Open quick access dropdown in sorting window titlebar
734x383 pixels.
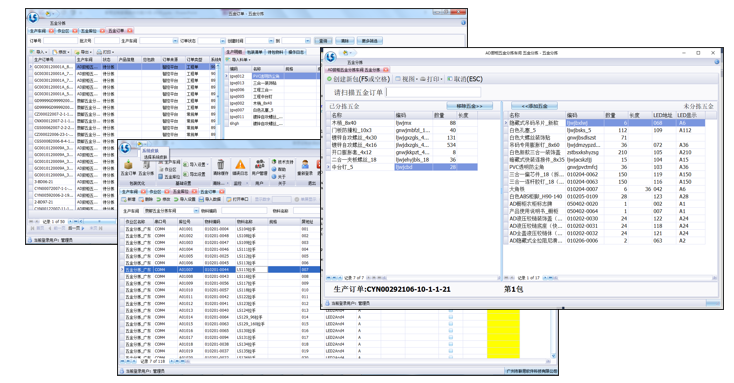pyautogui.click(x=352, y=53)
